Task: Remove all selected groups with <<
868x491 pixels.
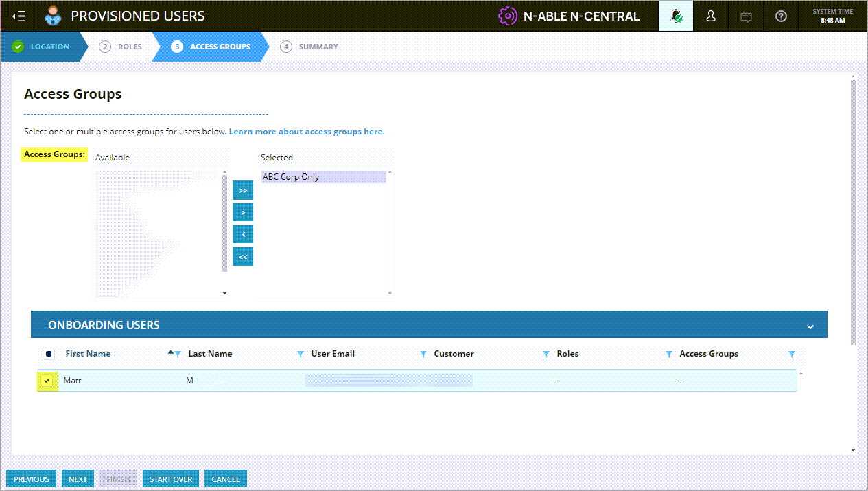Action: click(x=243, y=257)
